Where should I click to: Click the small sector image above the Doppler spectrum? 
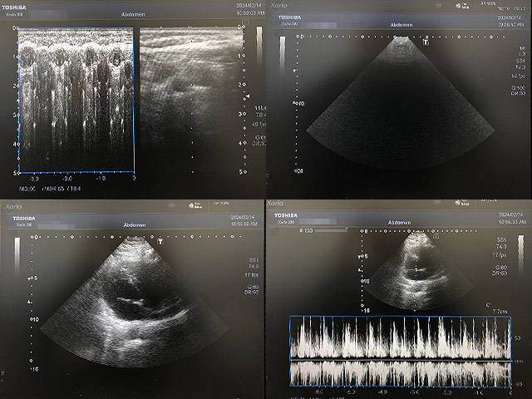click(418, 271)
